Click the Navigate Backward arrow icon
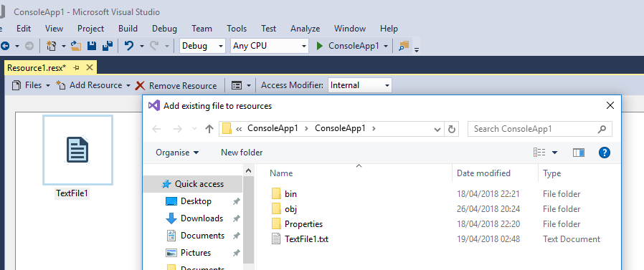The image size is (644, 270). point(5,46)
